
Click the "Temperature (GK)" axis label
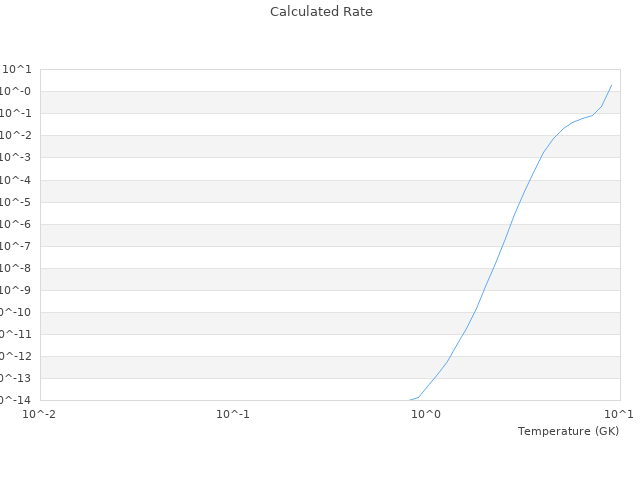pyautogui.click(x=568, y=431)
